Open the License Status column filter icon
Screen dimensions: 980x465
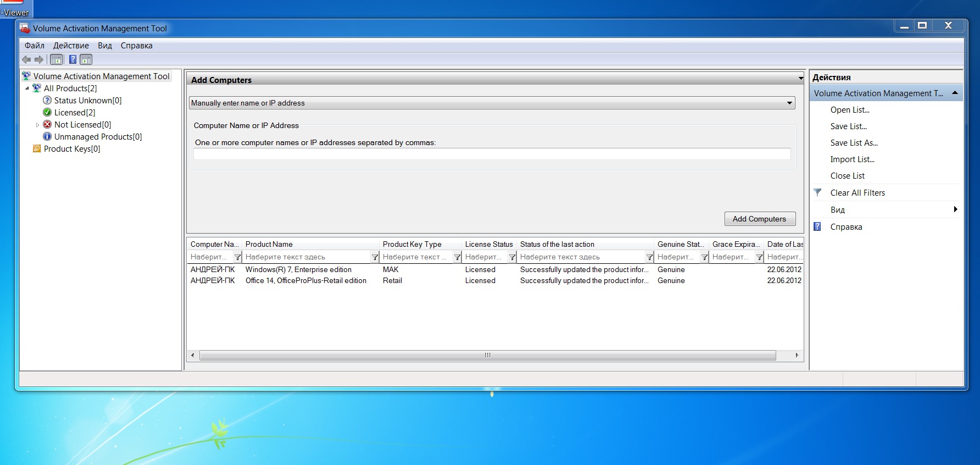512,257
